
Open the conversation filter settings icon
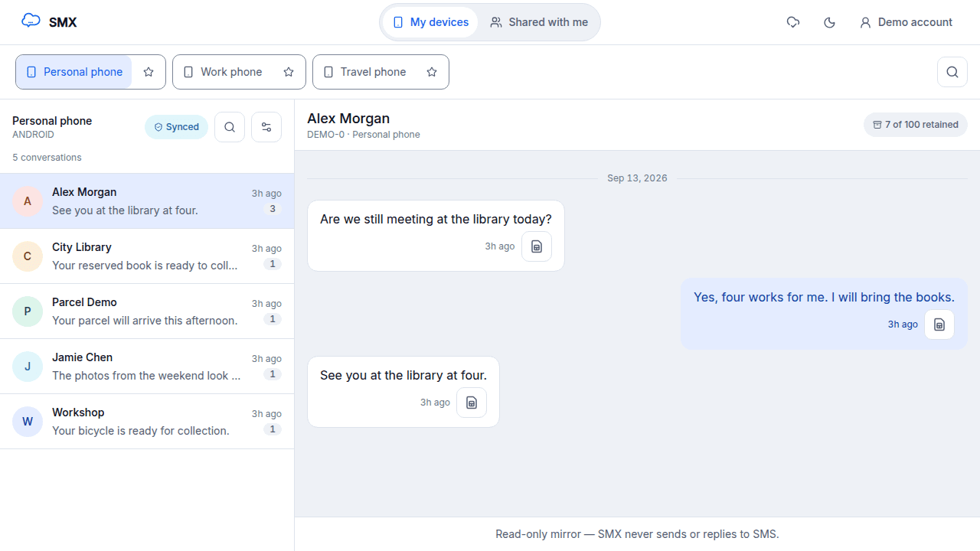266,127
